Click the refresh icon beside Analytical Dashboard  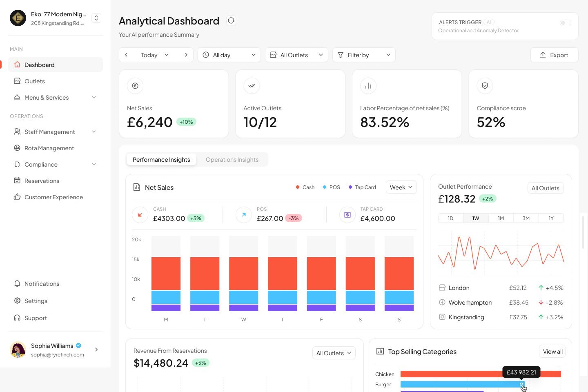(231, 20)
